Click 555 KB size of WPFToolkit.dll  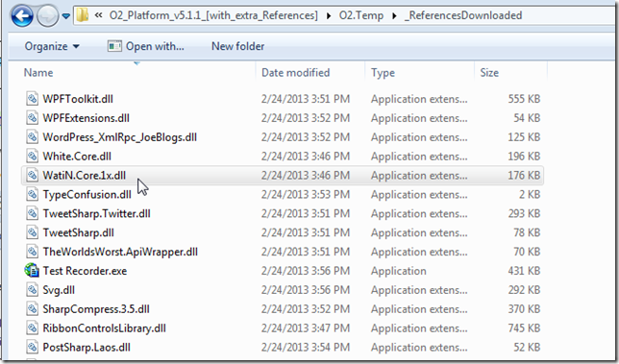tap(524, 99)
